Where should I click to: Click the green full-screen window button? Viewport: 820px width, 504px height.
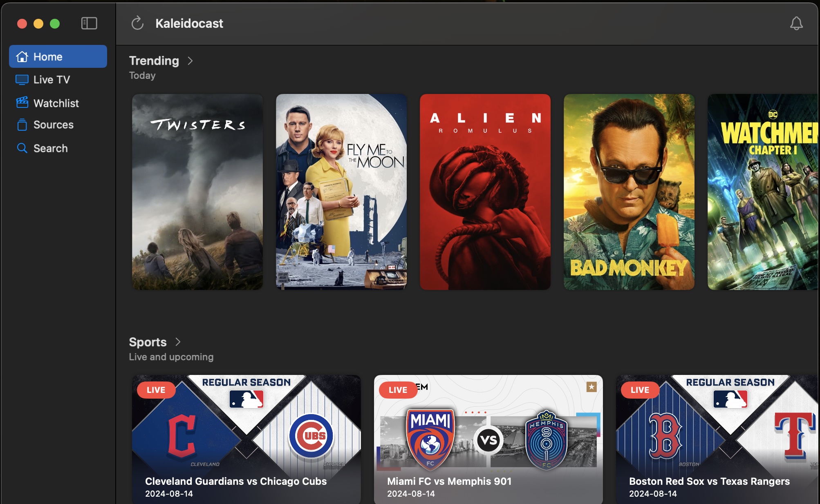pyautogui.click(x=55, y=24)
